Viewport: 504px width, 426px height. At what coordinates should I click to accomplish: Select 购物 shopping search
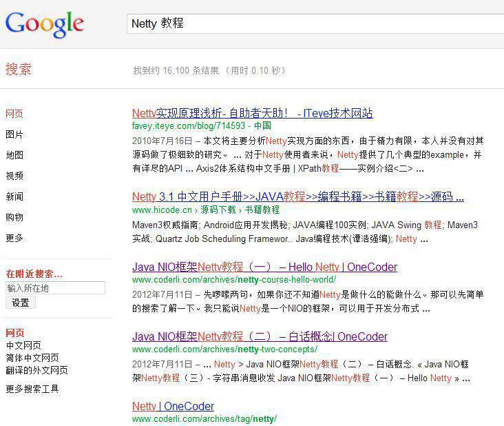(14, 217)
